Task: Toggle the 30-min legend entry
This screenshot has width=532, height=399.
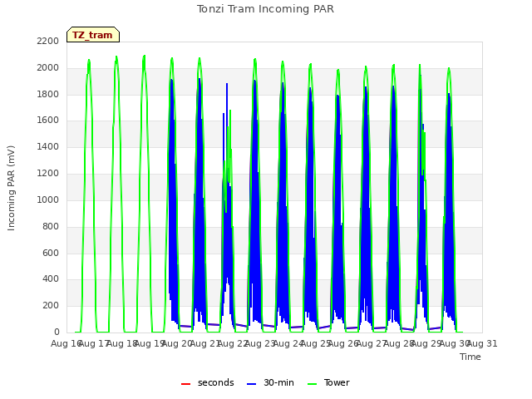Action: tap(270, 382)
